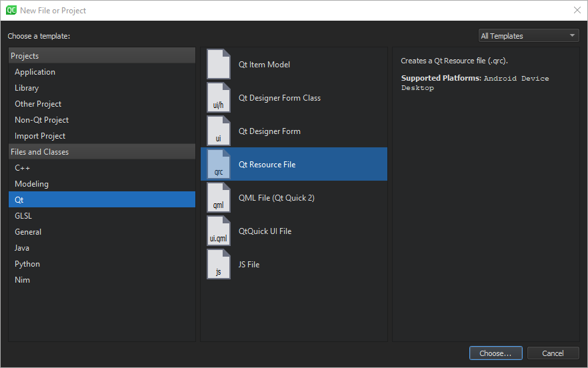The height and width of the screenshot is (368, 588).
Task: Choose the QtQuick UI File label
Action: (x=265, y=231)
